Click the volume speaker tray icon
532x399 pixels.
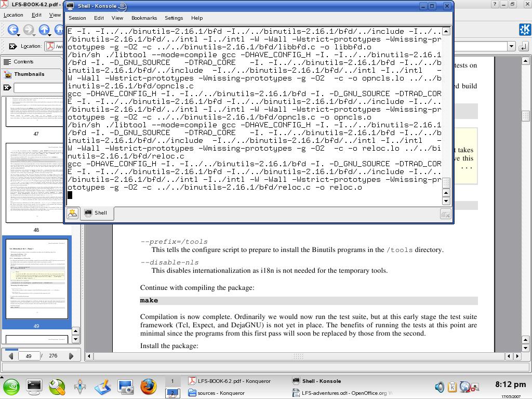tap(440, 387)
